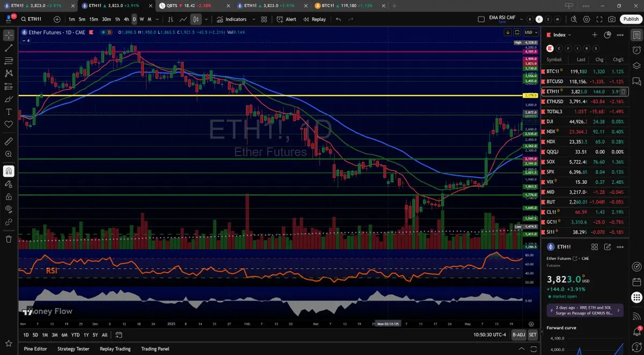Select the trend line drawing tool

[9, 48]
